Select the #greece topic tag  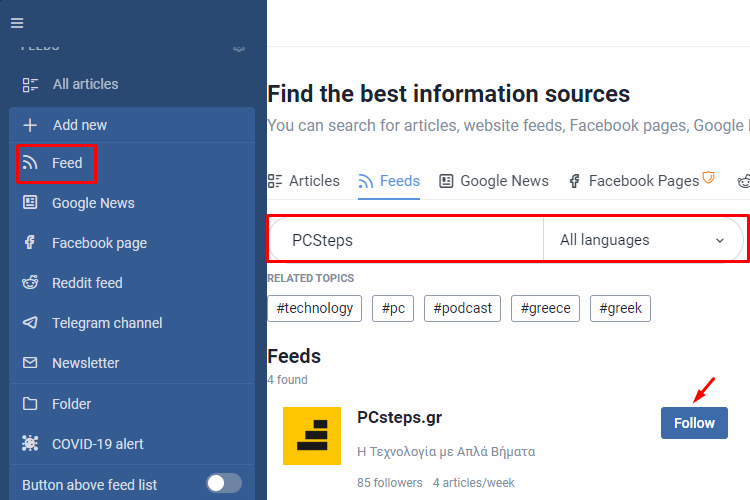click(x=545, y=308)
